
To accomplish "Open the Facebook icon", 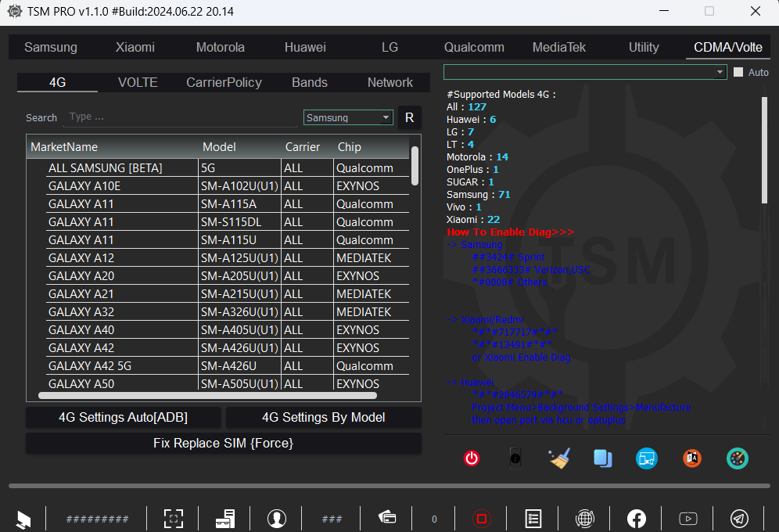I will click(637, 519).
